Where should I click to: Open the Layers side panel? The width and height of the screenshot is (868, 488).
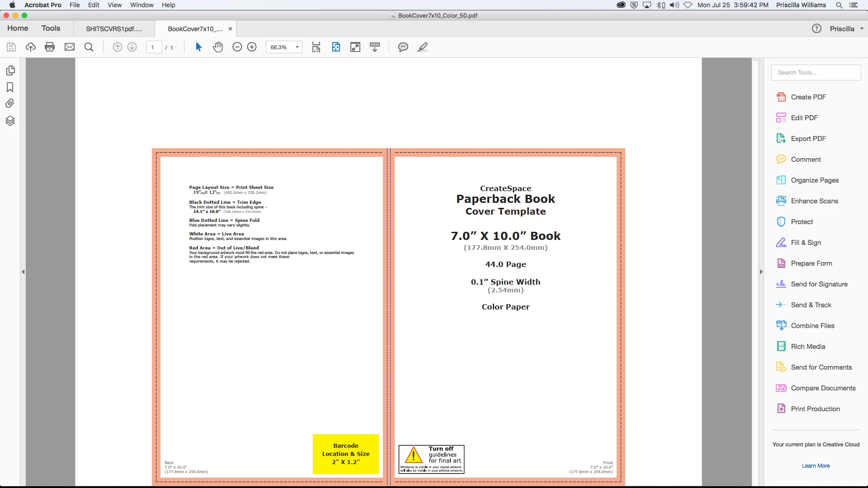tap(10, 121)
